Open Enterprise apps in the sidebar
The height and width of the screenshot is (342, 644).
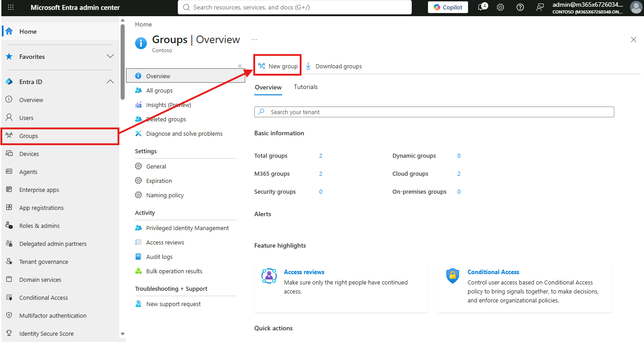click(x=60, y=190)
